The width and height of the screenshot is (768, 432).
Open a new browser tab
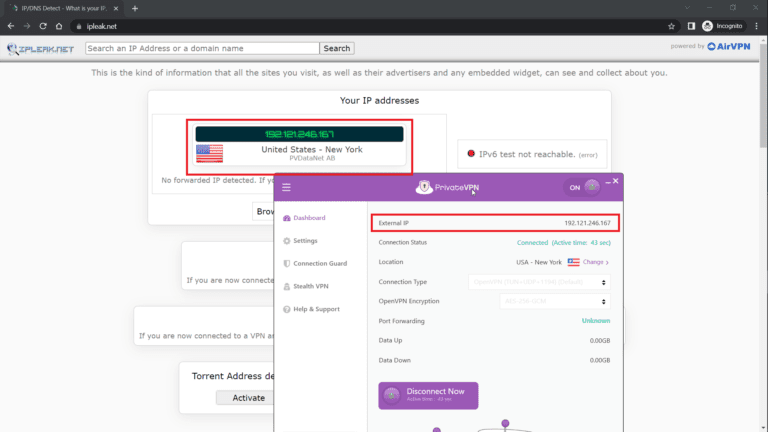tap(135, 8)
